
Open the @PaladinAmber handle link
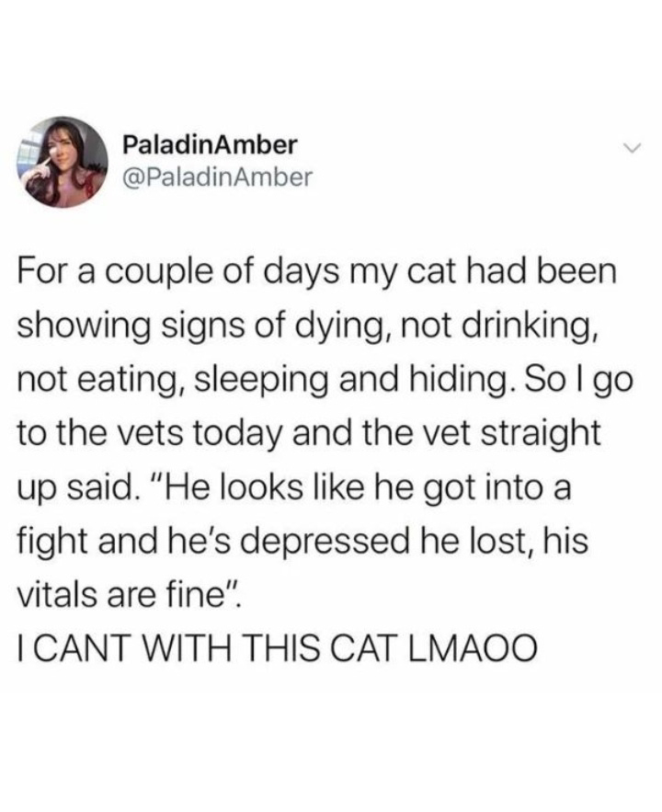coord(217,177)
